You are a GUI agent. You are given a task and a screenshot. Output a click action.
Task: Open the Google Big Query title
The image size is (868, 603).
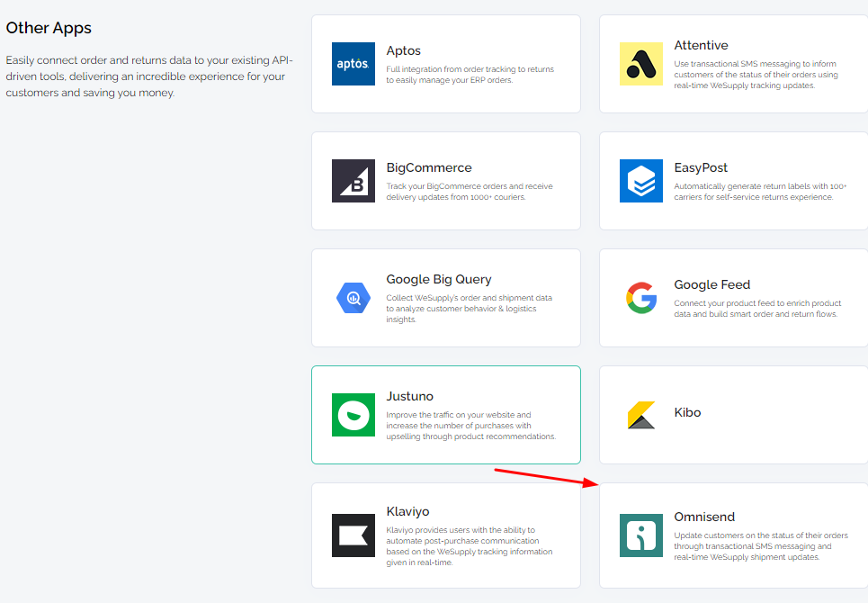click(x=439, y=280)
